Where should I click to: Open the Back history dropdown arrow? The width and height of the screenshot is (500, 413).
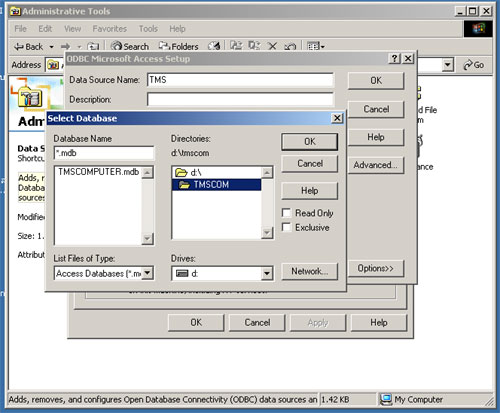pyautogui.click(x=51, y=47)
